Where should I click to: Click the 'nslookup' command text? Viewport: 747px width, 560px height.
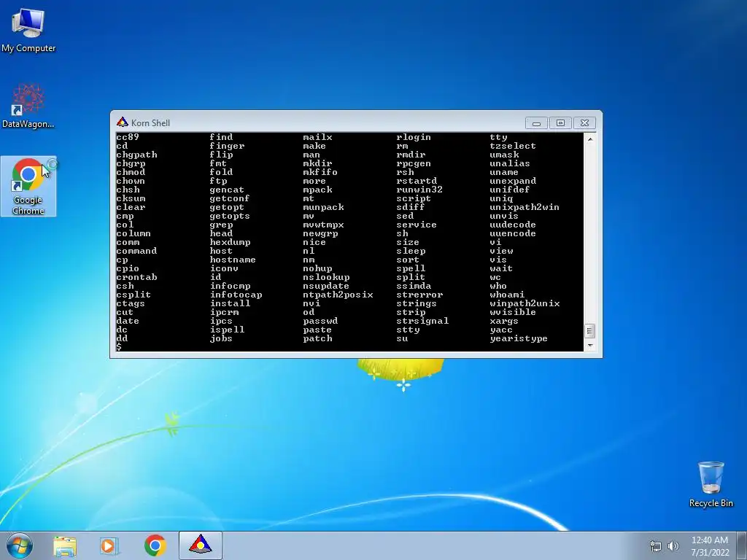[326, 277]
